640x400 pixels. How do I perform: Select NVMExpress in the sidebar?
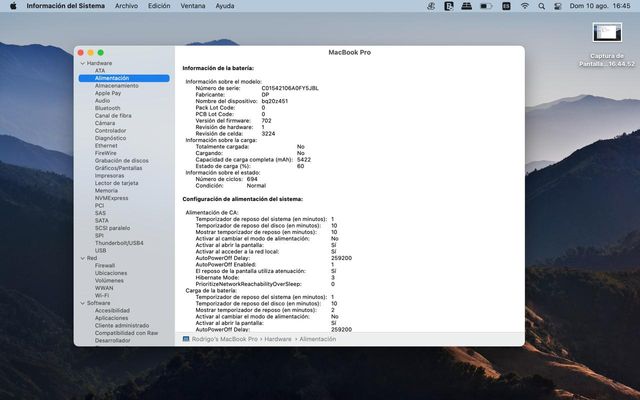[111, 198]
